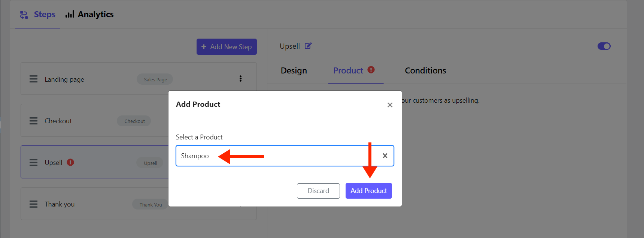Click the Upsell type badge
Screen dimensions: 644x238
[151, 163]
